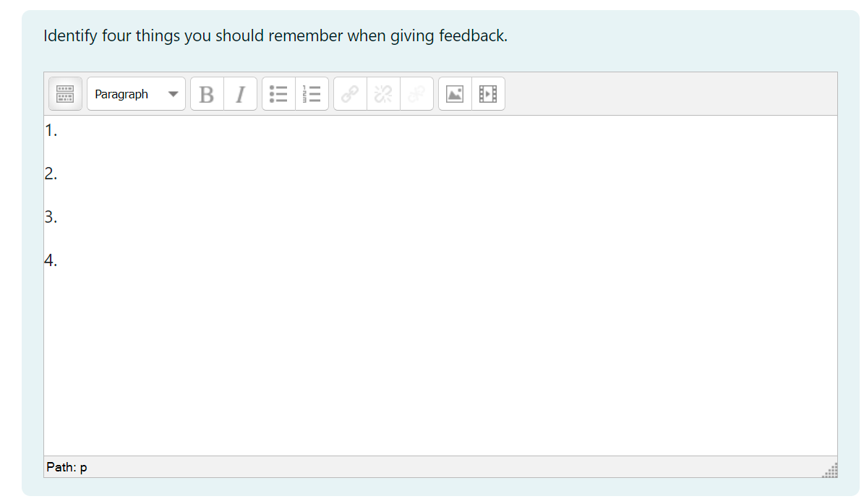Click the insert link icon
Viewport: 864px width, 504px height.
tap(351, 93)
